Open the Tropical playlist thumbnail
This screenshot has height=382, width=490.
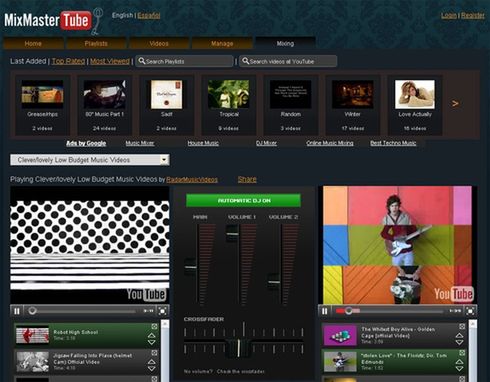click(228, 94)
